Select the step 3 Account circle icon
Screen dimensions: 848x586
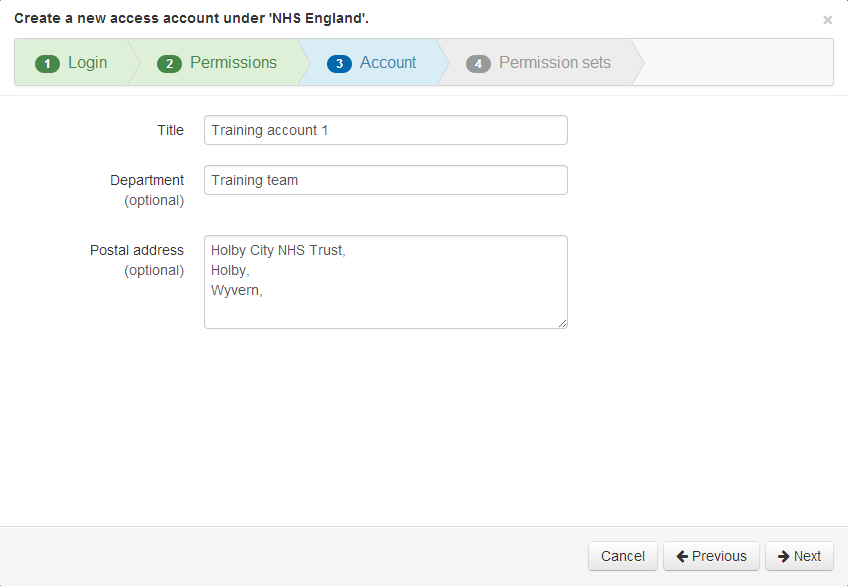pos(340,63)
